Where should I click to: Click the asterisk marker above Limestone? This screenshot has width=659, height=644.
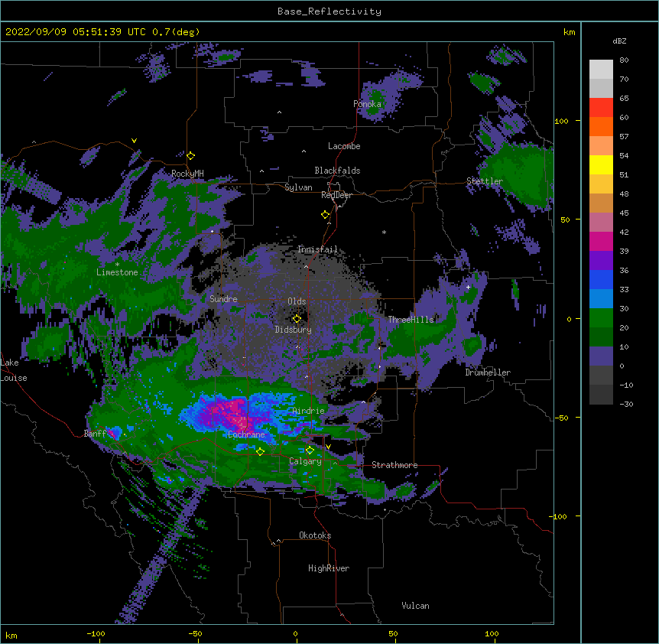pos(117,265)
